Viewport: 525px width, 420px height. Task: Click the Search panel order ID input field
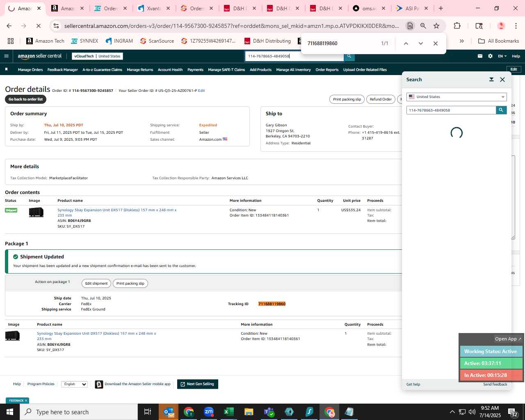[x=451, y=110]
